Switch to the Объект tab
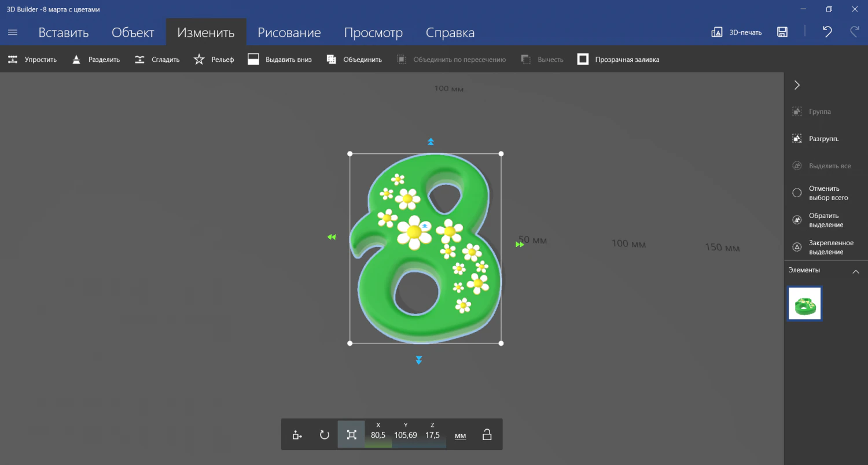868x465 pixels. (x=133, y=32)
